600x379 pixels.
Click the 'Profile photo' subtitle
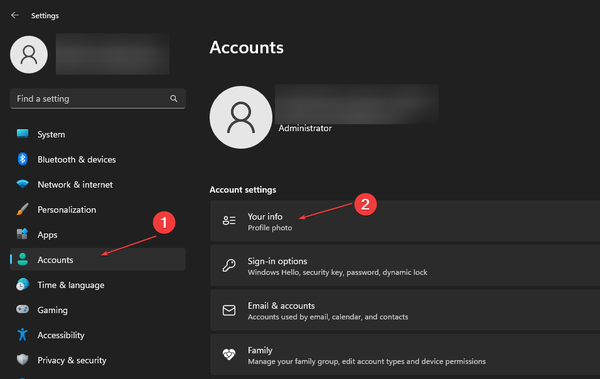(x=270, y=228)
